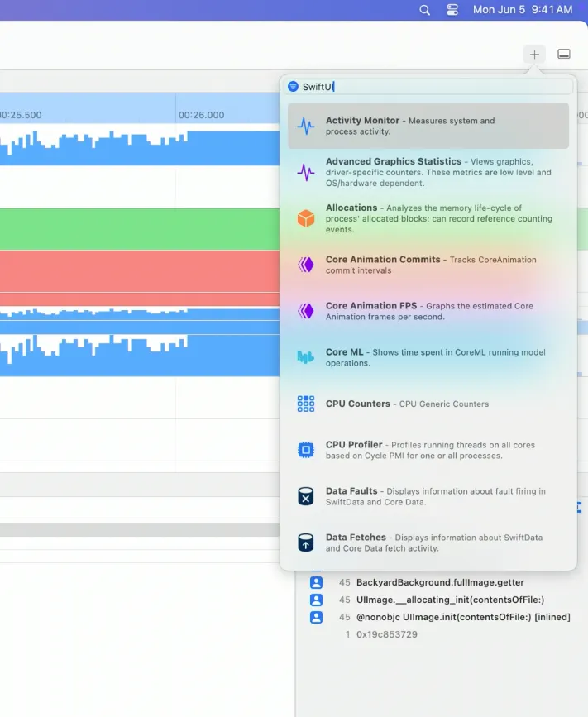Viewport: 588px width, 717px height.
Task: Toggle the bottom detail panel view button
Action: (564, 54)
